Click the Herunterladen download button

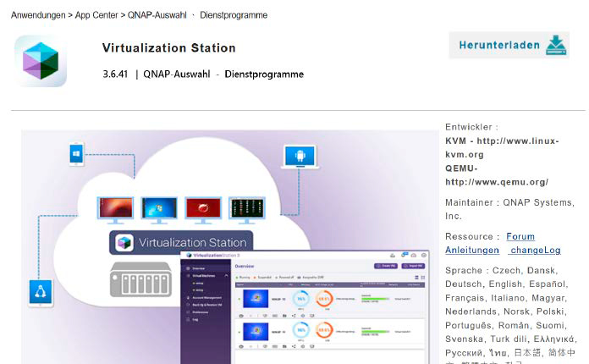click(x=509, y=46)
